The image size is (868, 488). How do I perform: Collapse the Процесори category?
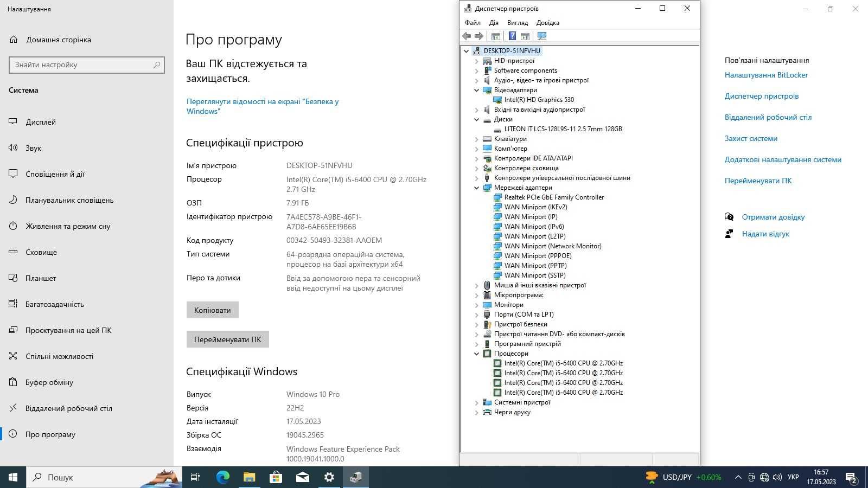coord(476,354)
